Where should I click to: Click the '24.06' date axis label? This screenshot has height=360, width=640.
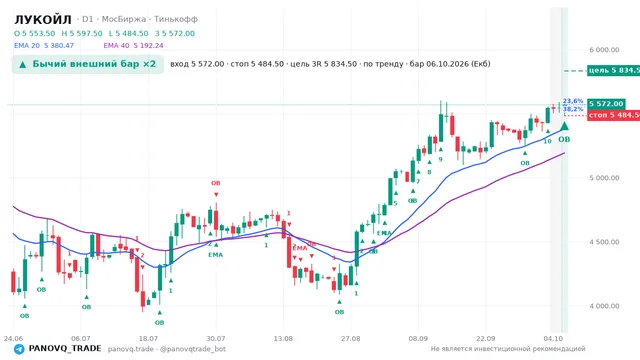[13, 339]
